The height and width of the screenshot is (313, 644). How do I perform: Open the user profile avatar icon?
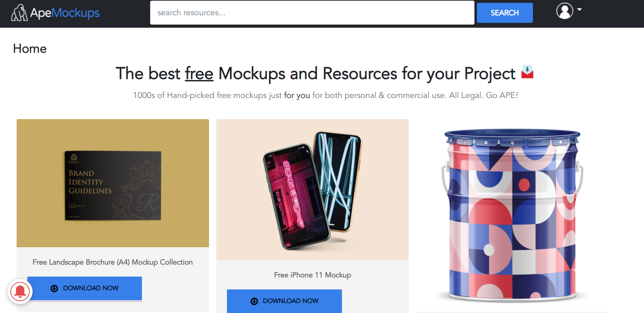click(564, 11)
